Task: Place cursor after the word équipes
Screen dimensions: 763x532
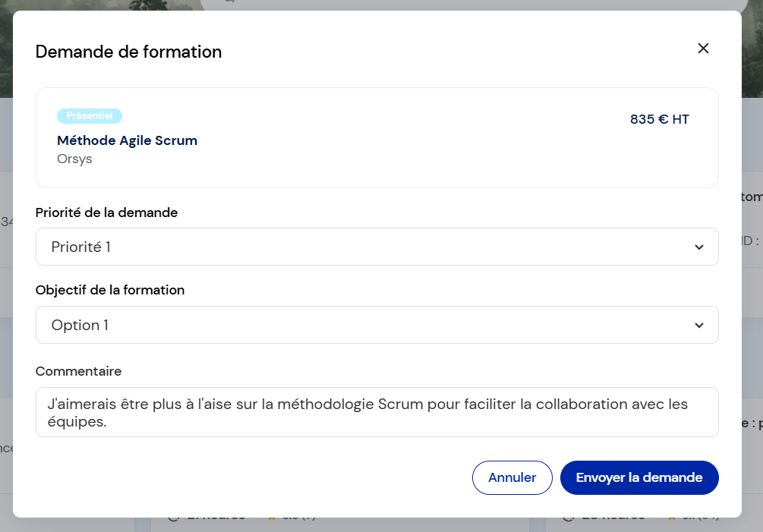Action: click(107, 422)
